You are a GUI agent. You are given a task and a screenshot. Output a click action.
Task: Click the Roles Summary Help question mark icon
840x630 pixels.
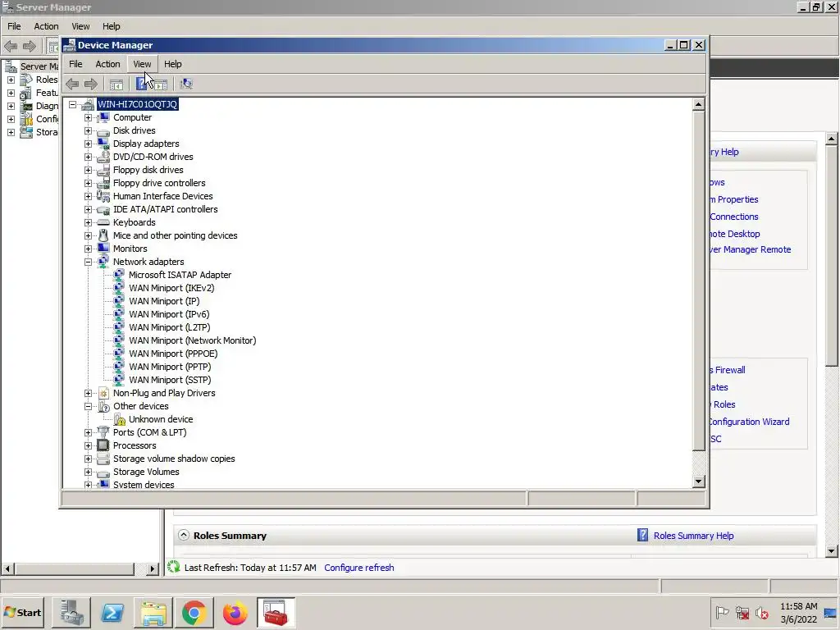[x=642, y=535]
